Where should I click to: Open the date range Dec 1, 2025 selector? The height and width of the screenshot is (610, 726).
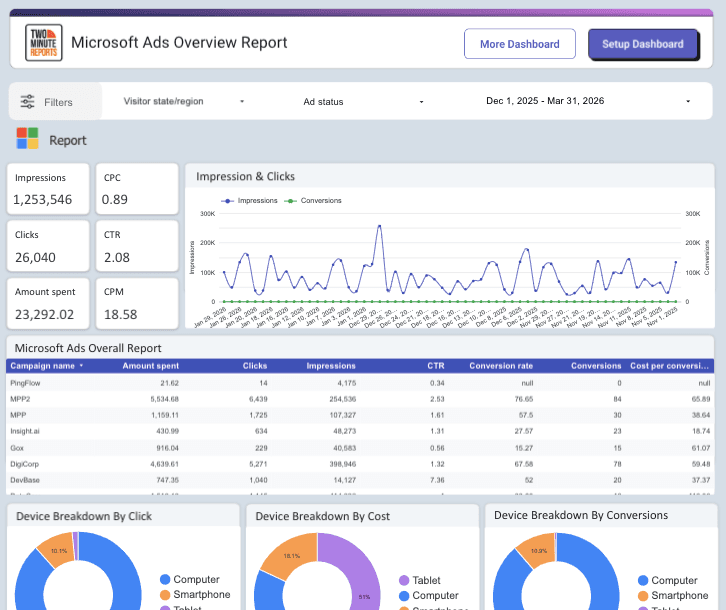(x=588, y=101)
